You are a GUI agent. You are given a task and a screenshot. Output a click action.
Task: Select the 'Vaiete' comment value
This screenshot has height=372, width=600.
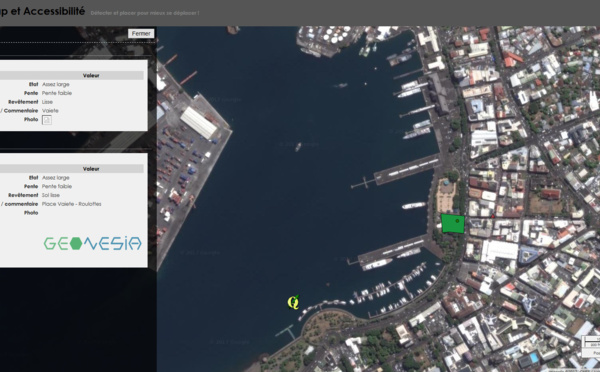pyautogui.click(x=50, y=111)
